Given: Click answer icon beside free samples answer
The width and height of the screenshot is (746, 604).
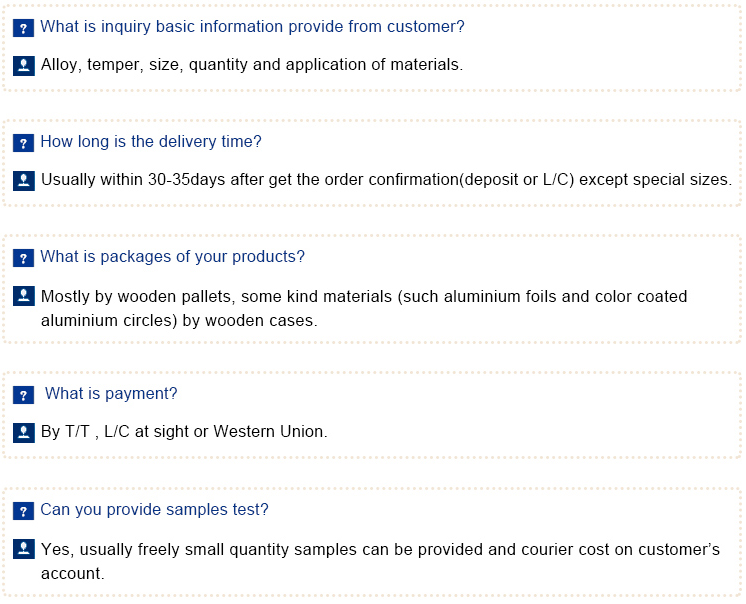Looking at the screenshot, I should [x=23, y=549].
